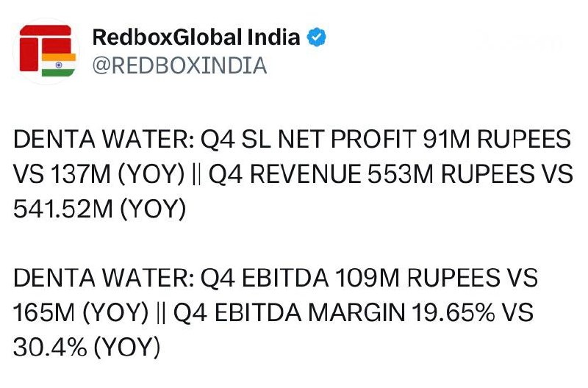Click the '30.4% (YOY)' margin text
The height and width of the screenshot is (388, 588).
click(87, 347)
